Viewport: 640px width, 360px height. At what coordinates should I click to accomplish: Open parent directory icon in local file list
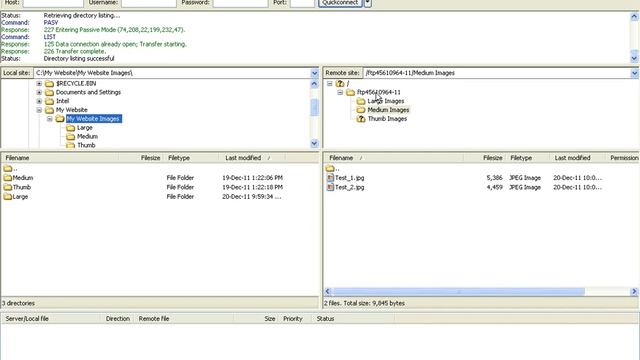pos(7,168)
